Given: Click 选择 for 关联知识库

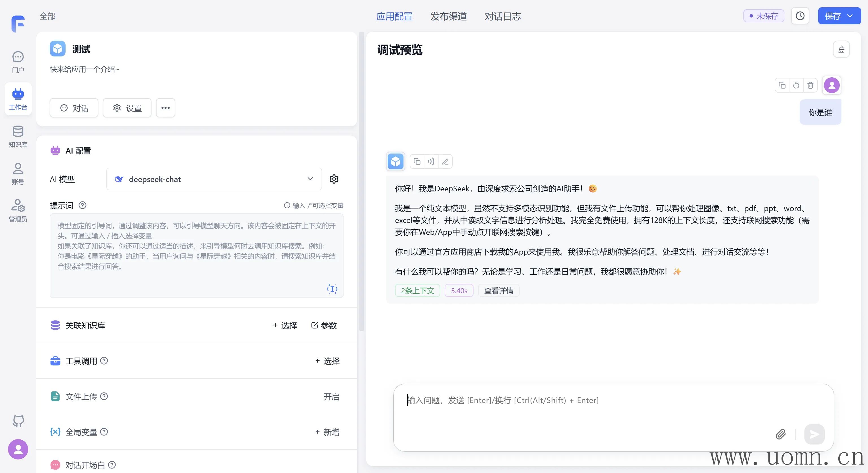Looking at the screenshot, I should click(x=285, y=325).
